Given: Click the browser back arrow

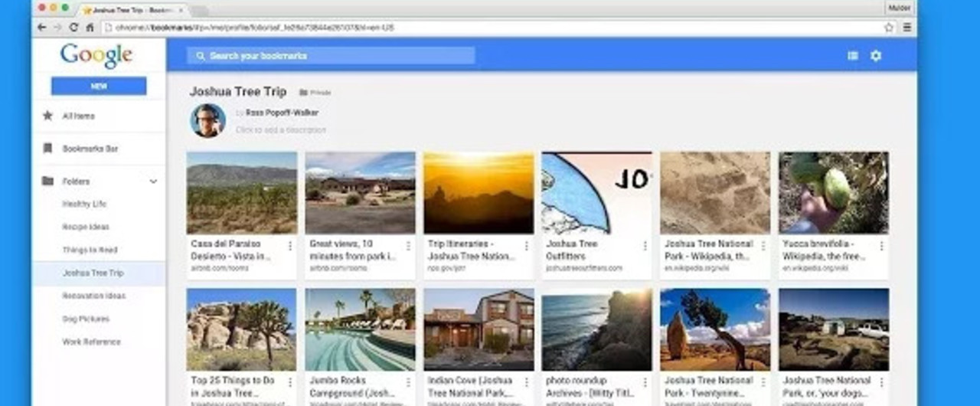Looking at the screenshot, I should 42,27.
